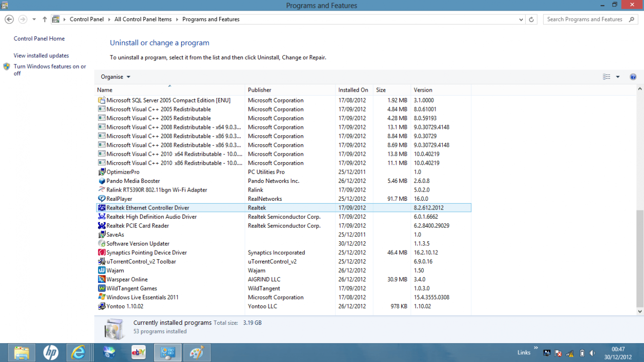Click the change view icon
This screenshot has height=362, width=644.
coord(606,77)
